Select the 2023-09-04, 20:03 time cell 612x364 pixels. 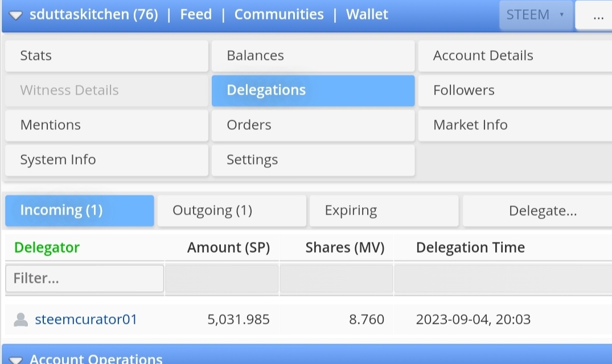click(473, 320)
